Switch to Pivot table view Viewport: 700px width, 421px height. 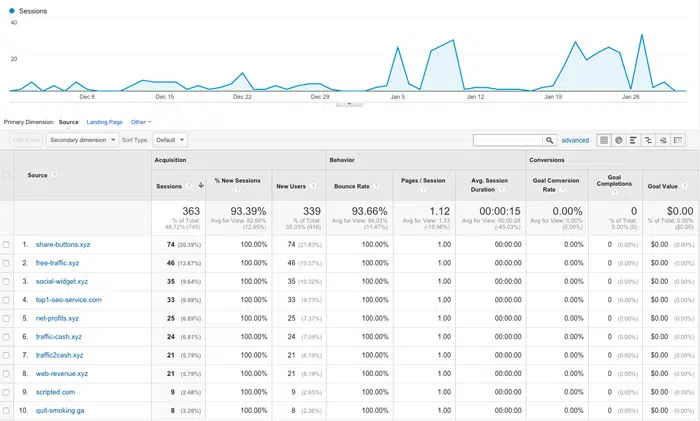point(679,140)
